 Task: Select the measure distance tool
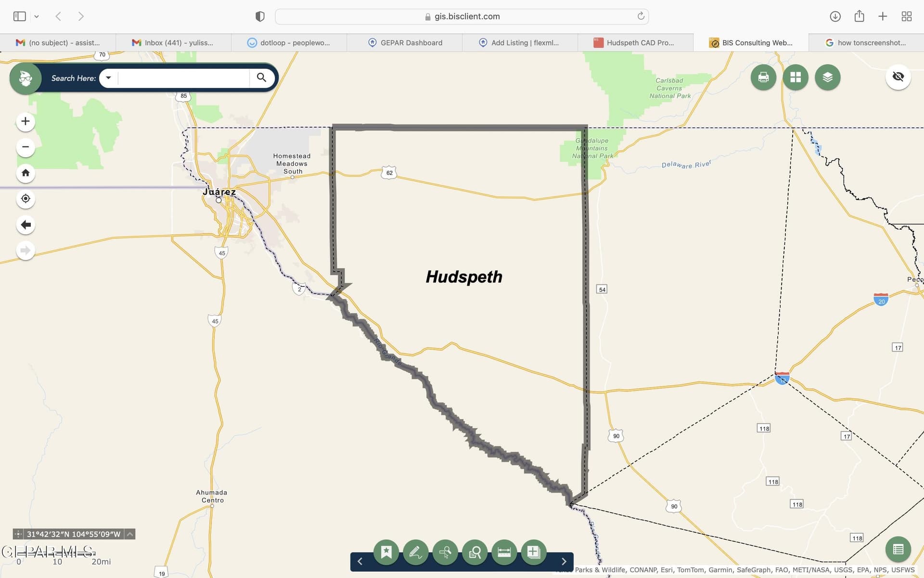click(x=504, y=552)
